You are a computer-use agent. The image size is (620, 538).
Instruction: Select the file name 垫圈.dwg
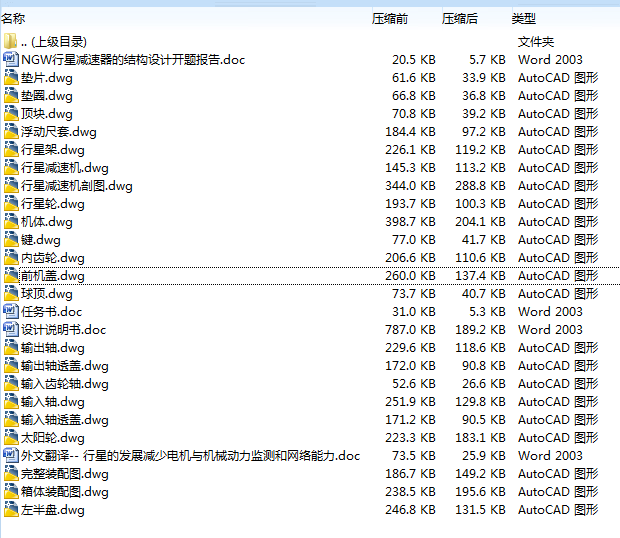(47, 96)
